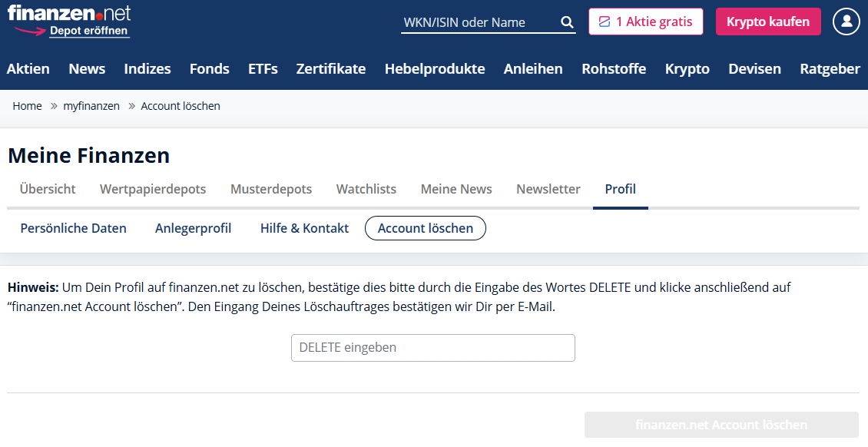Open the ETFs menu
The image size is (868, 447).
(x=263, y=68)
